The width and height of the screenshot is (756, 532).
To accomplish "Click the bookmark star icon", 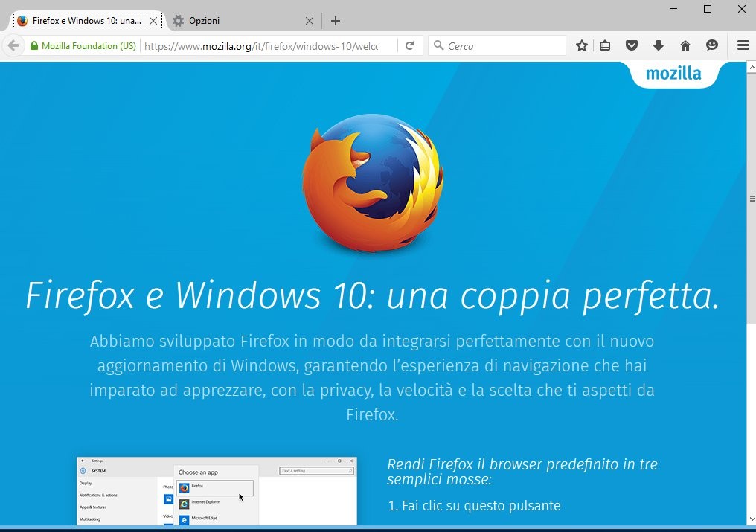I will point(582,46).
